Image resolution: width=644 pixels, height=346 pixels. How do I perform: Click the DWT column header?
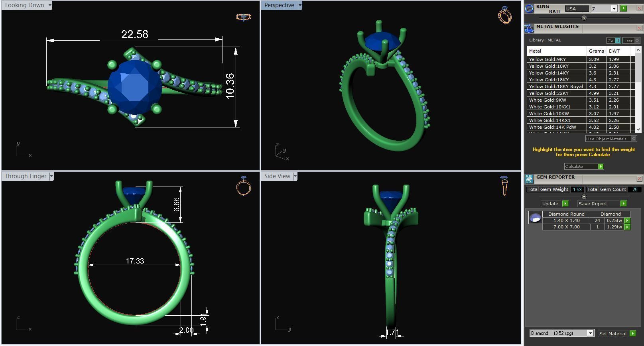click(x=618, y=51)
